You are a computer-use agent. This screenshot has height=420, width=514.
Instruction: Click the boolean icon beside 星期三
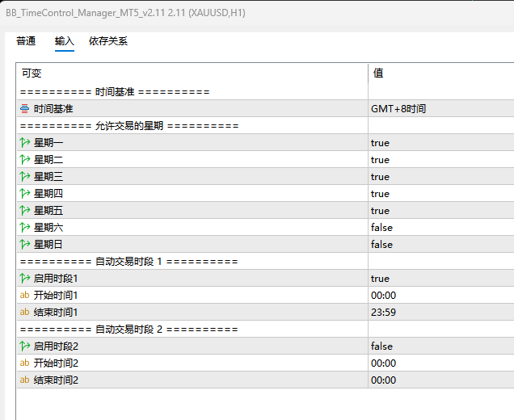click(24, 177)
